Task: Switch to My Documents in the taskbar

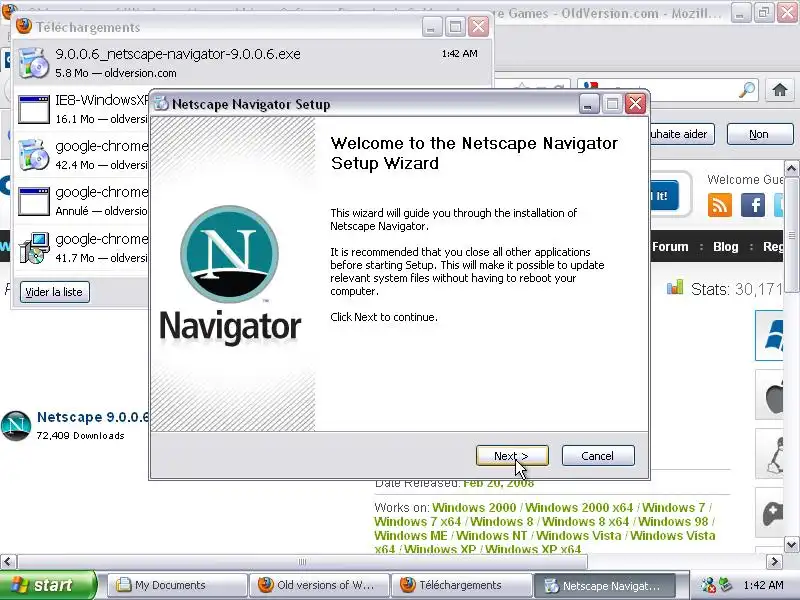Action: tap(177, 585)
